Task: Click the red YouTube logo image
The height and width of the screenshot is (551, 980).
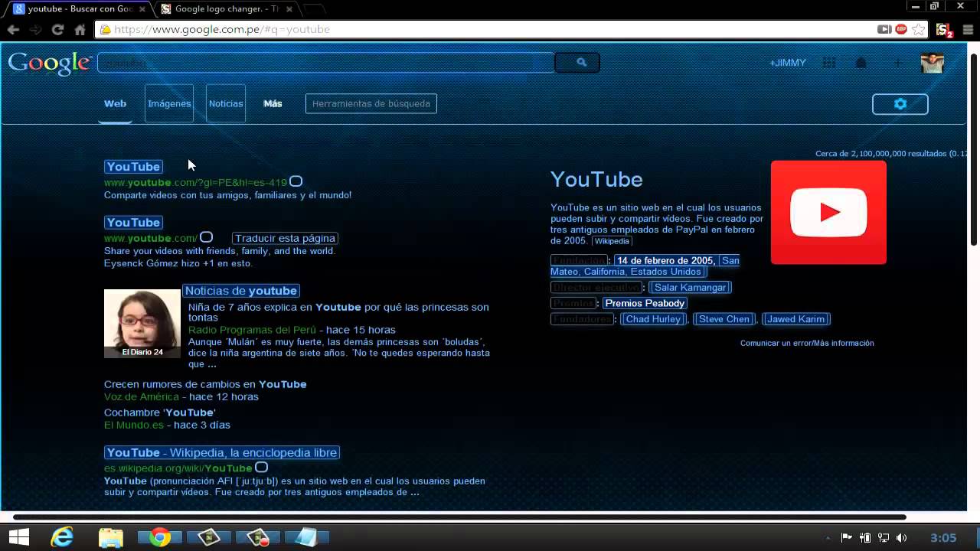Action: click(x=828, y=212)
